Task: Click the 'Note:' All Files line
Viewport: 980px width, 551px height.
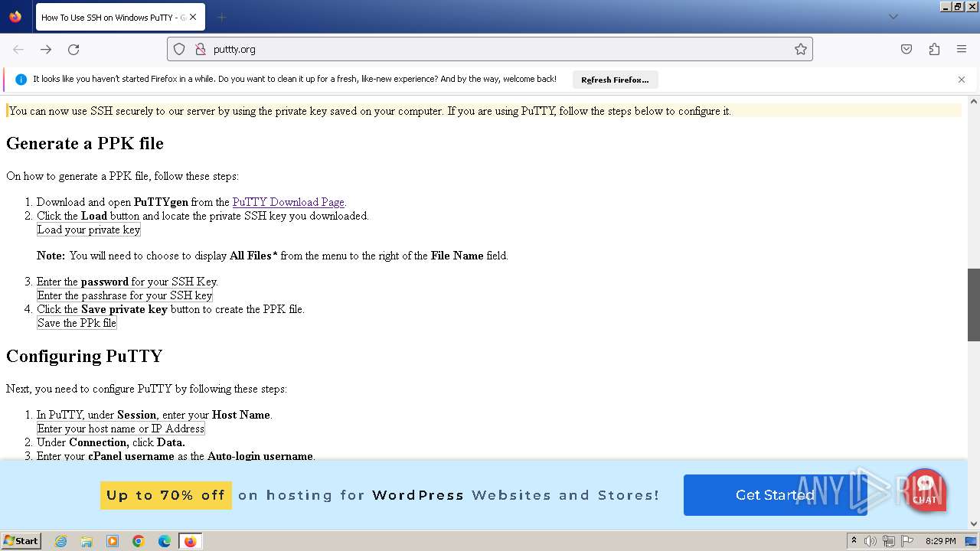Action: click(273, 256)
